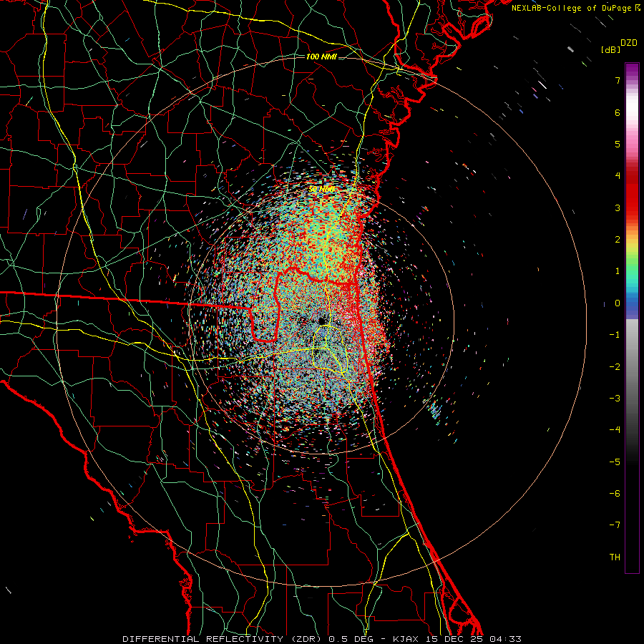Click the dark radar-site dot at the ring center
644x644 pixels.
(321, 321)
